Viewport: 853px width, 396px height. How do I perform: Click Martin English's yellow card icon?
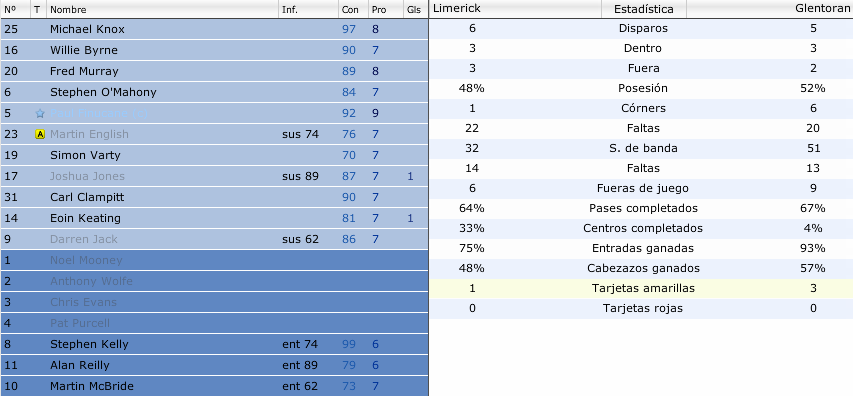tap(40, 134)
